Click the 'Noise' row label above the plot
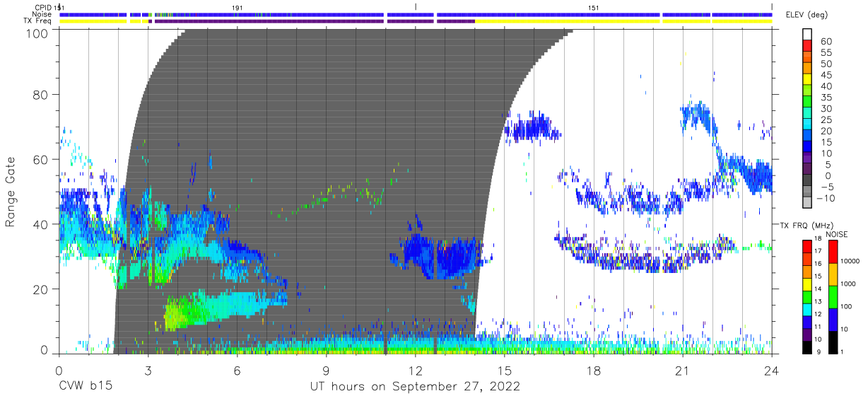Screen dimensions: 868x401 point(42,14)
